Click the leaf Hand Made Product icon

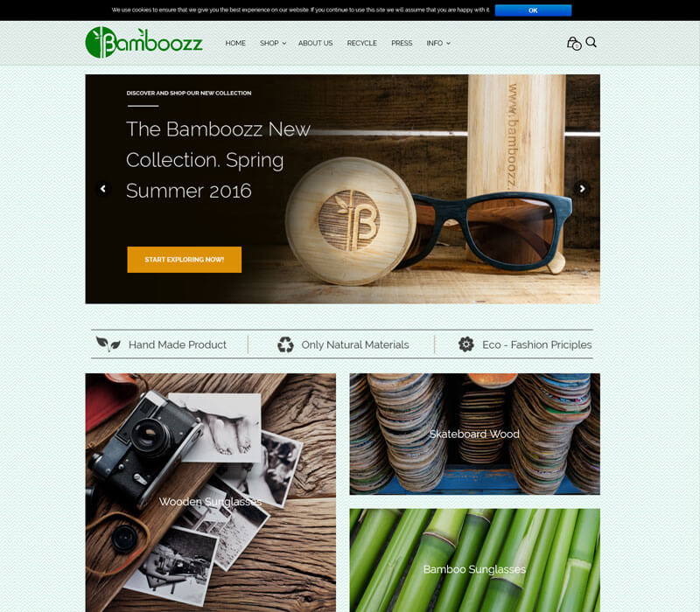coord(108,344)
